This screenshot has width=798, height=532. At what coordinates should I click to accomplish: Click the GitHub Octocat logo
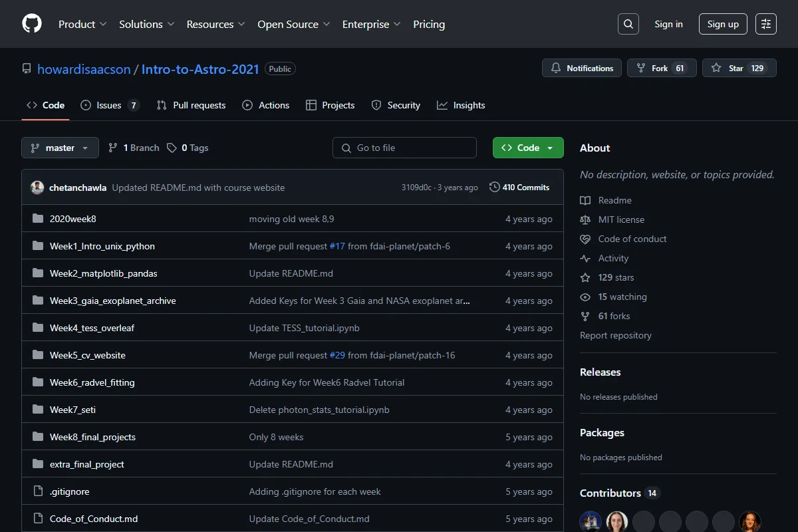pos(32,24)
